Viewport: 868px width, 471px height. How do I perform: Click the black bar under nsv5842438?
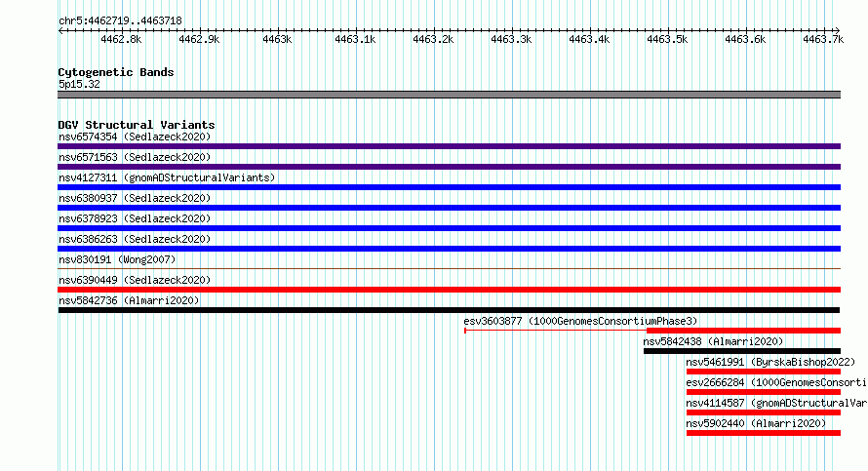click(742, 351)
